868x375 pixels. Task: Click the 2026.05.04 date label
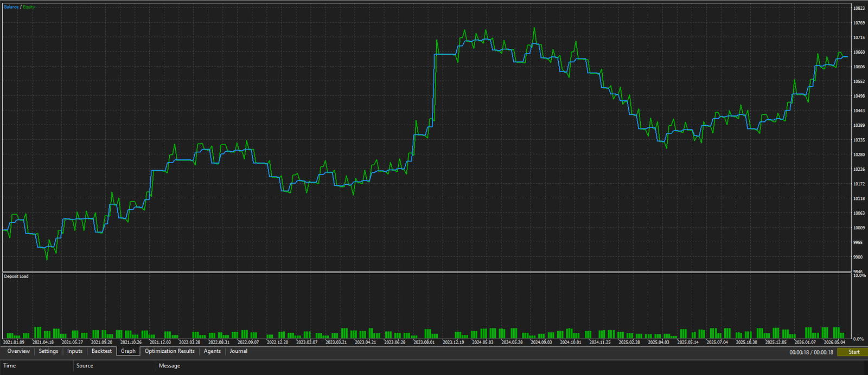coord(834,342)
